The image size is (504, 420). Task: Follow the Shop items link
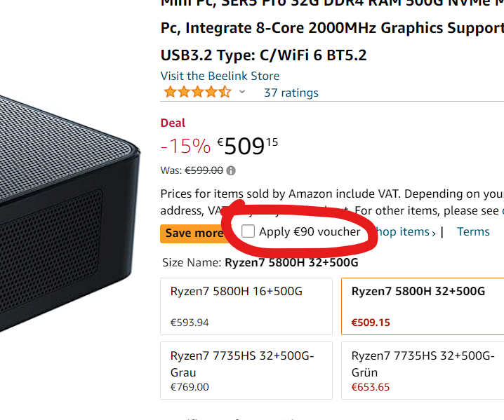407,231
